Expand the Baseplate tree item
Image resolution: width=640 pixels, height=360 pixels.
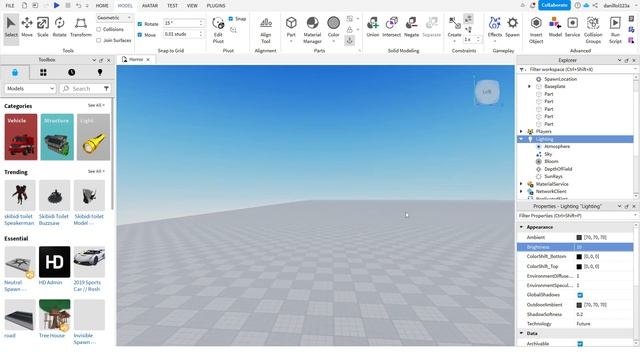529,87
